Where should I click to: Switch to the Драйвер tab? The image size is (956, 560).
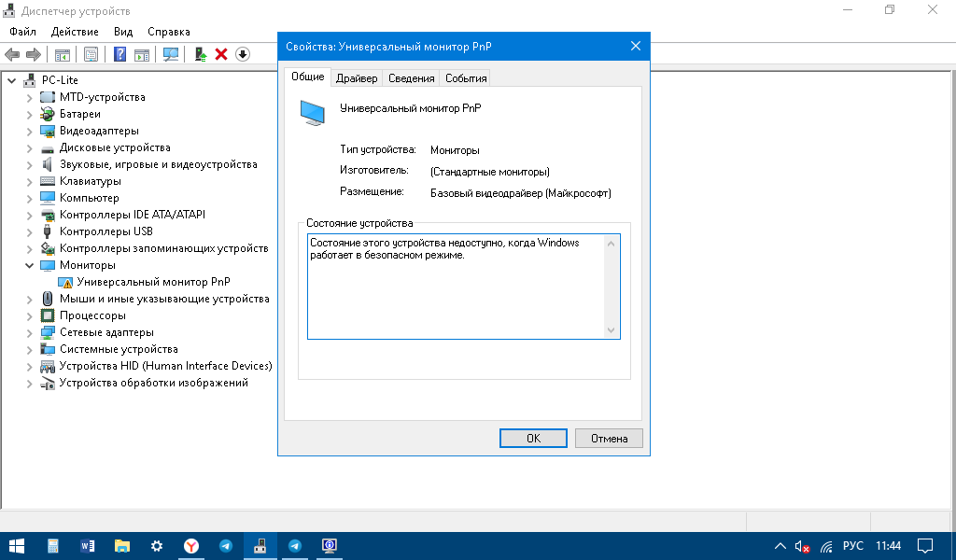coord(357,78)
